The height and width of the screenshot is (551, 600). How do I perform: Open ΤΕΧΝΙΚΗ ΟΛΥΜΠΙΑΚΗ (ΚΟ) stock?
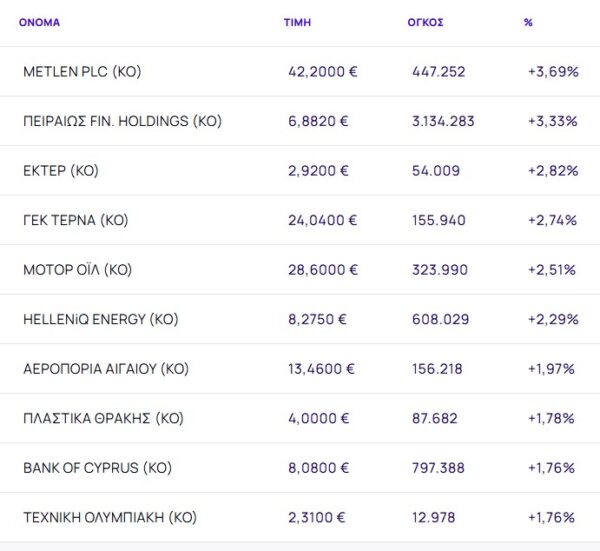click(x=110, y=518)
